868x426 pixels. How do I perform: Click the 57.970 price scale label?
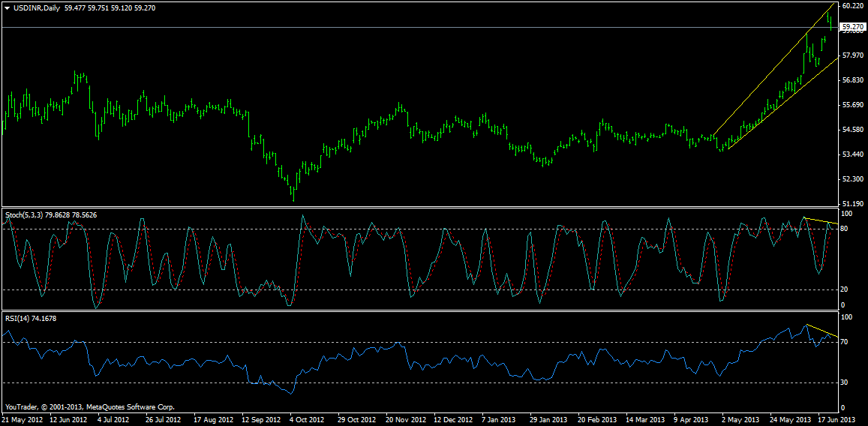coord(851,55)
